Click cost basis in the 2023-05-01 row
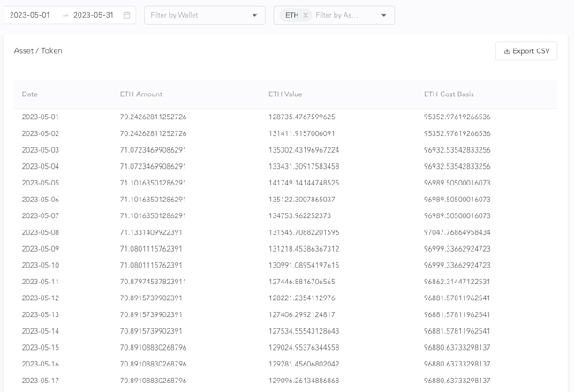This screenshot has height=392, width=574. click(x=457, y=117)
